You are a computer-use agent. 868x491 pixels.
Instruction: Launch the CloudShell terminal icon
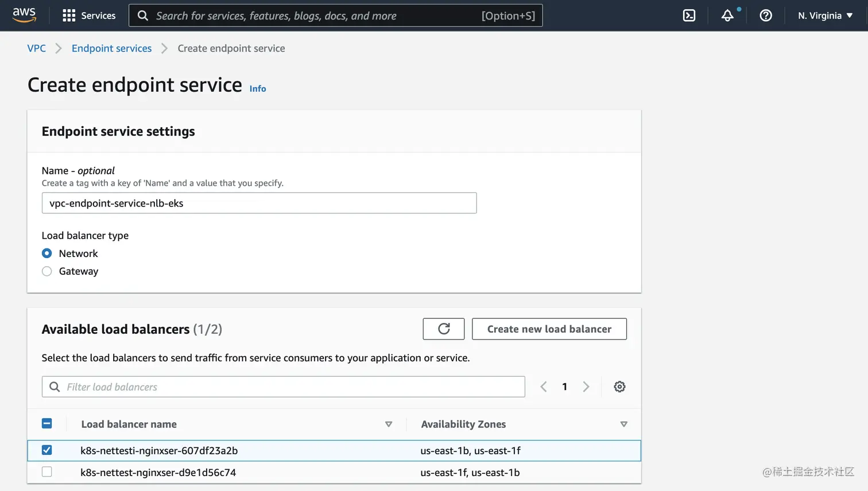click(x=689, y=15)
